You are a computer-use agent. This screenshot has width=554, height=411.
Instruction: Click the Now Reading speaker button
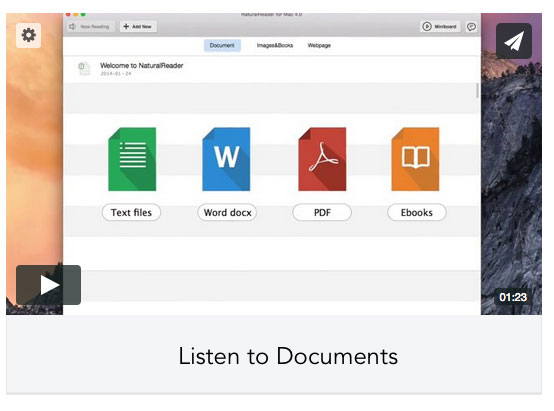coord(90,27)
